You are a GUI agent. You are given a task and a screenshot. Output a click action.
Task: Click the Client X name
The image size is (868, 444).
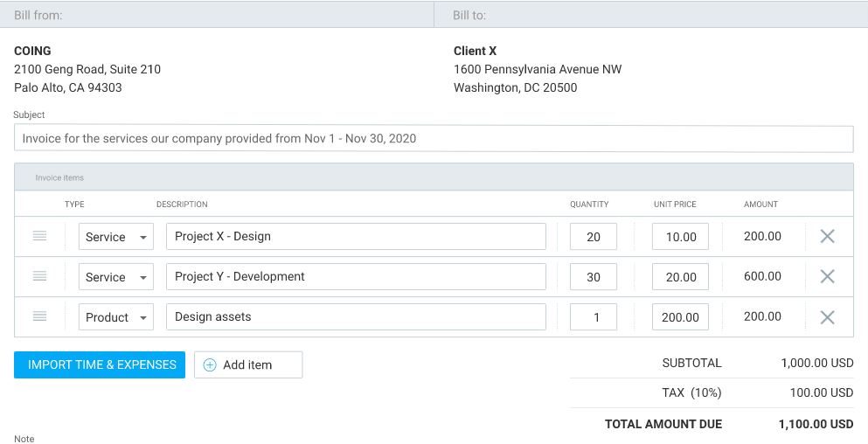click(475, 51)
